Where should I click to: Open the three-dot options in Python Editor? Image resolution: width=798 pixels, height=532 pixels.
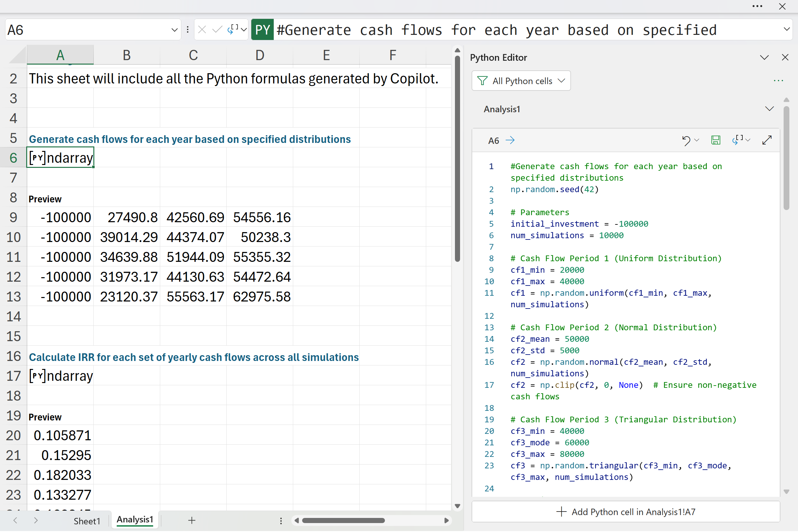point(778,81)
